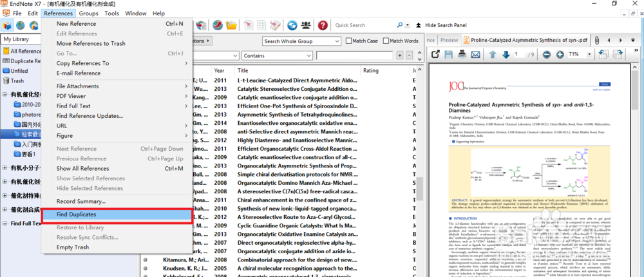
Task: Toggle the Match Case checkbox
Action: pyautogui.click(x=348, y=41)
